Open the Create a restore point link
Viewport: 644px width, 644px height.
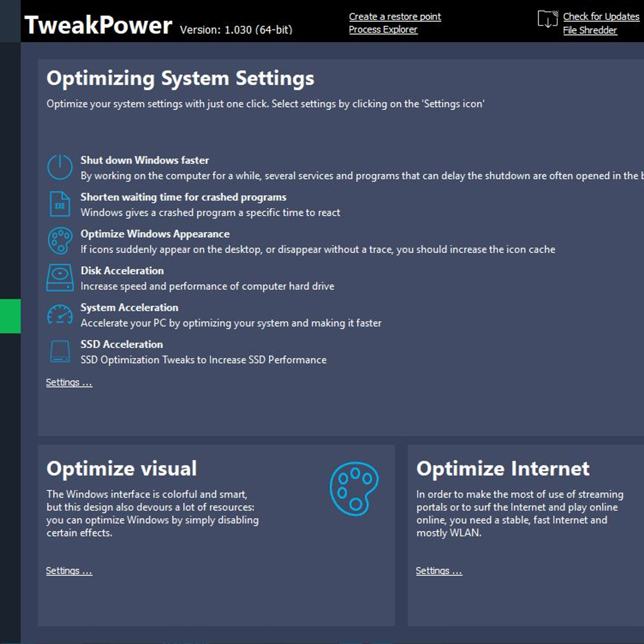[395, 17]
